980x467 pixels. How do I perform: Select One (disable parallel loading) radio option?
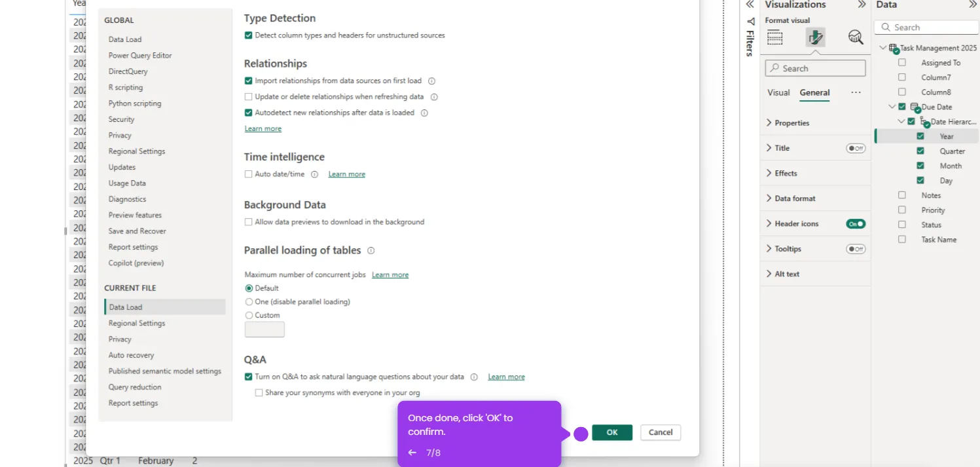[249, 302]
